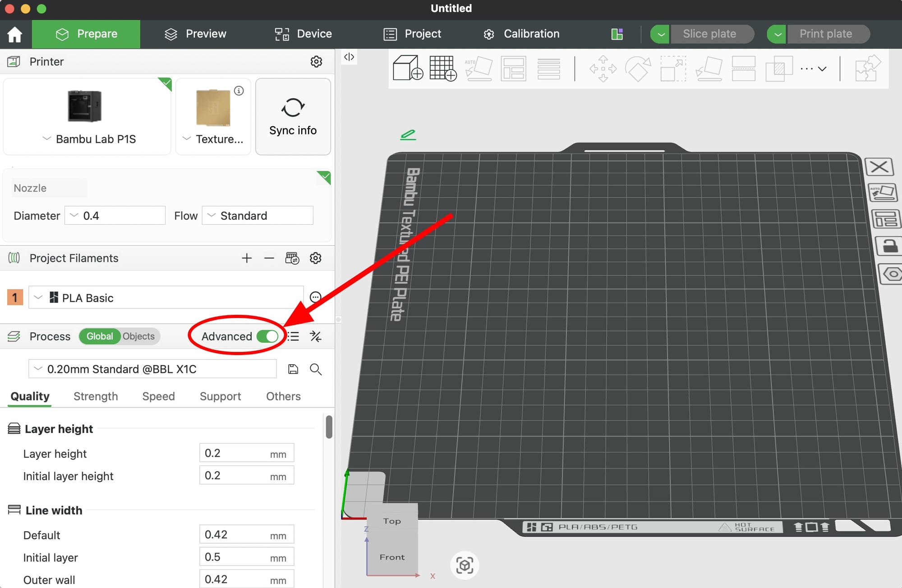
Task: Switch to the Strength tab
Action: pyautogui.click(x=96, y=396)
